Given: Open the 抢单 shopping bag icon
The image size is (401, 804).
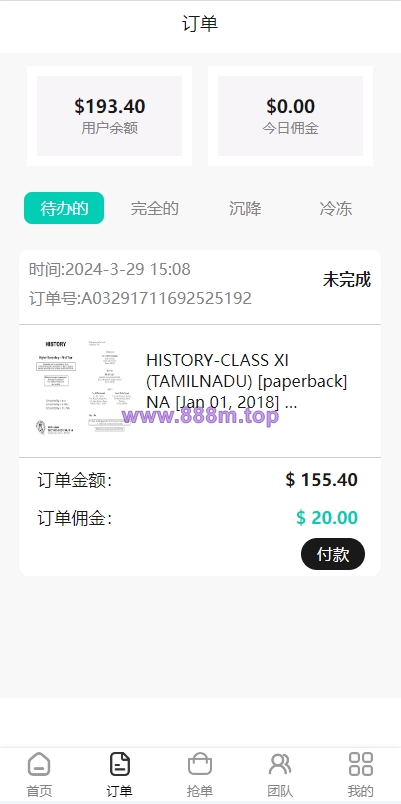Looking at the screenshot, I should [200, 764].
